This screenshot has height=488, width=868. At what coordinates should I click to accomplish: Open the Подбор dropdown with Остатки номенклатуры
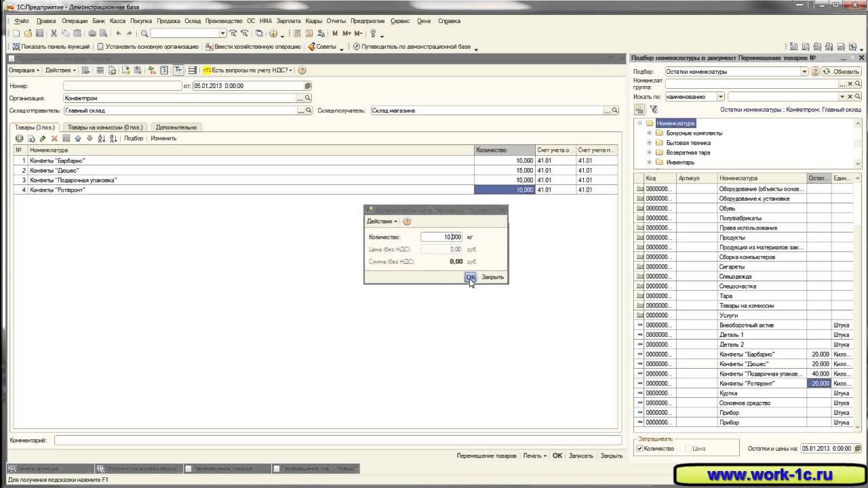click(x=804, y=72)
